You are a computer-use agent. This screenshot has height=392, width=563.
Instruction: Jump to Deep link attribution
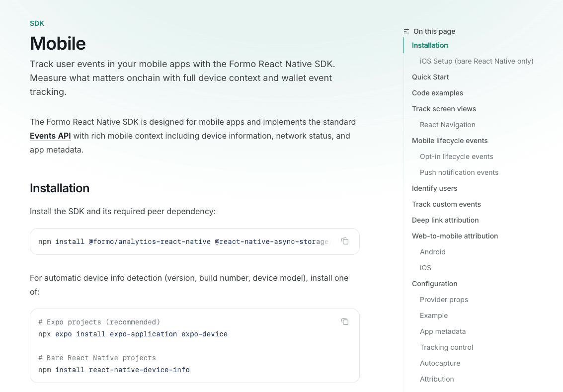tap(445, 221)
